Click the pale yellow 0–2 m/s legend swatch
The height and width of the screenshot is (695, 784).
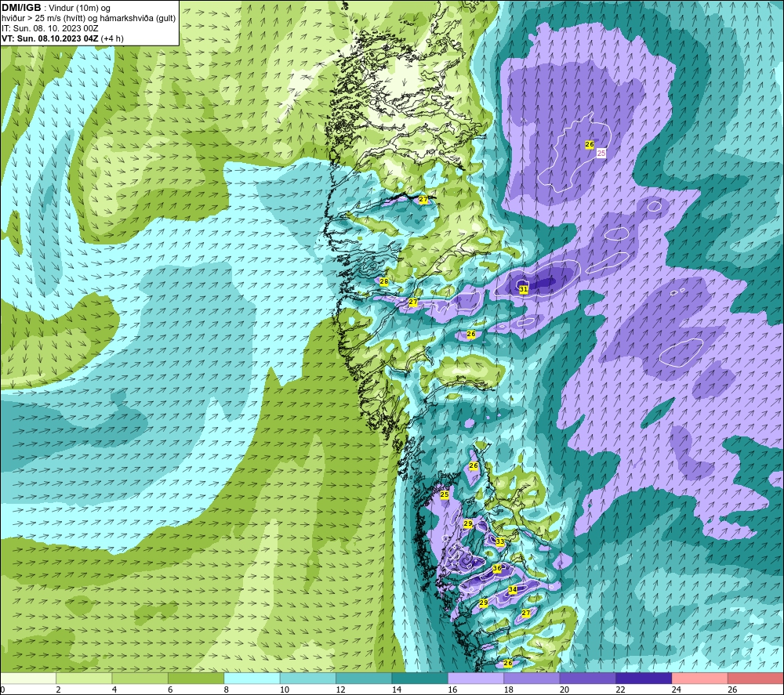(28, 678)
